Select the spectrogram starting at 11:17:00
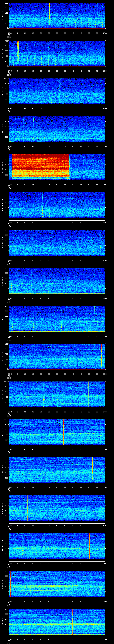The image size is (114, 644). click(57, 54)
